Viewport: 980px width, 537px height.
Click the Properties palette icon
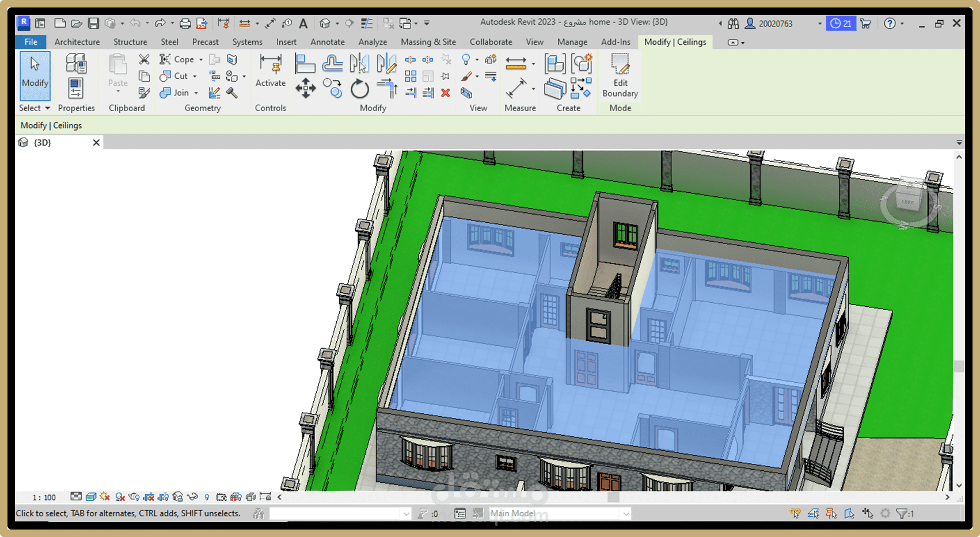pyautogui.click(x=75, y=89)
